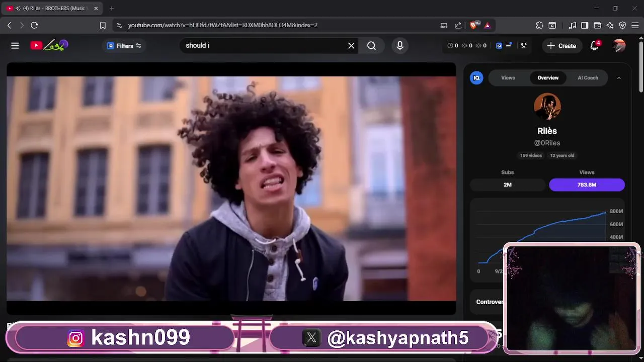The height and width of the screenshot is (362, 644).
Task: Click the '12 years old' label
Action: pos(562,156)
